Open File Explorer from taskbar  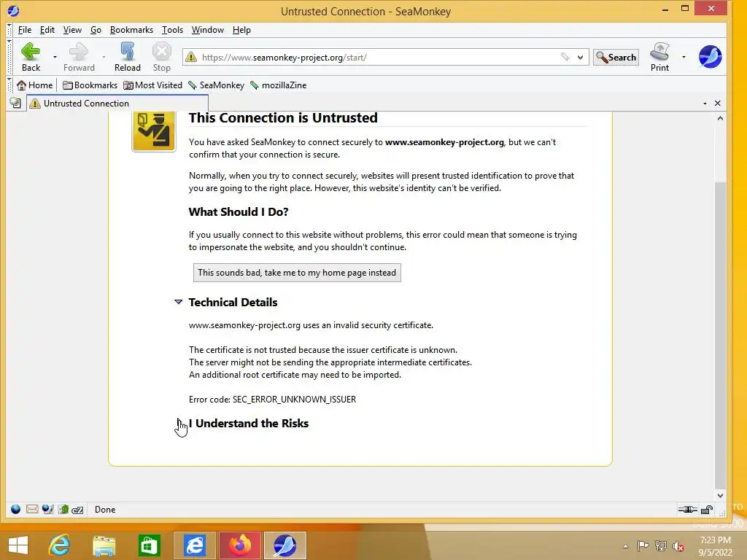[104, 545]
